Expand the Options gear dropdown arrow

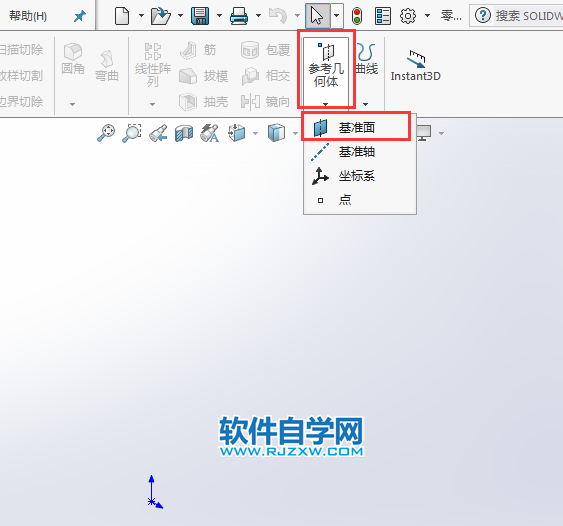point(427,16)
